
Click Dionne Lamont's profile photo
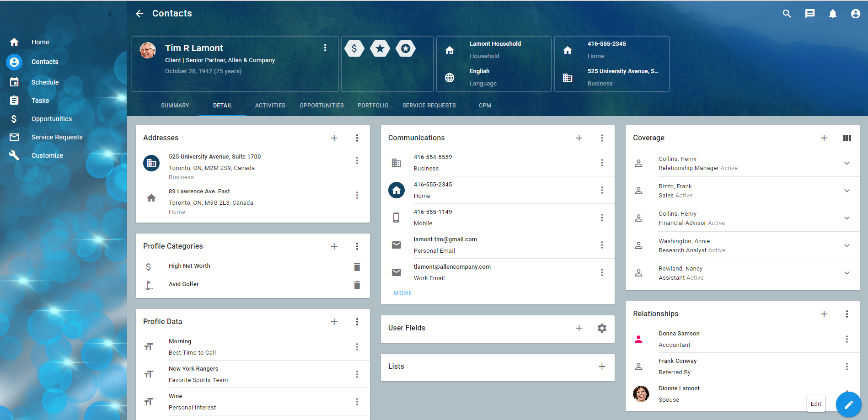point(641,393)
